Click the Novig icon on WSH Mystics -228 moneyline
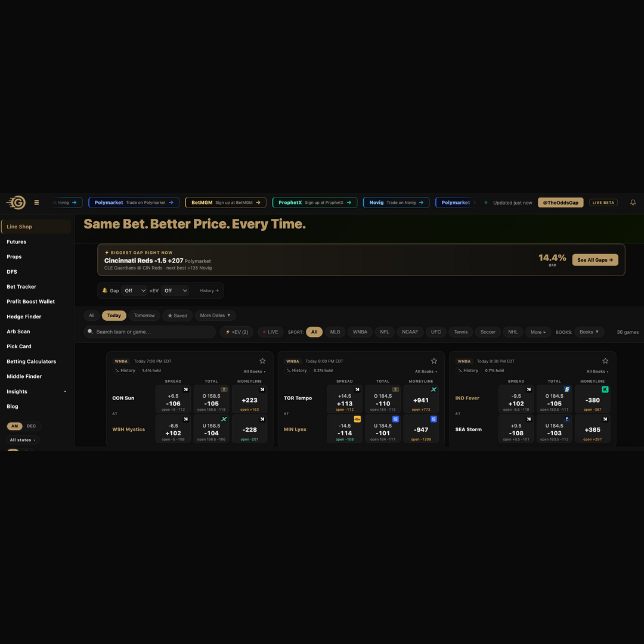Screen dimensions: 644x644 point(262,419)
